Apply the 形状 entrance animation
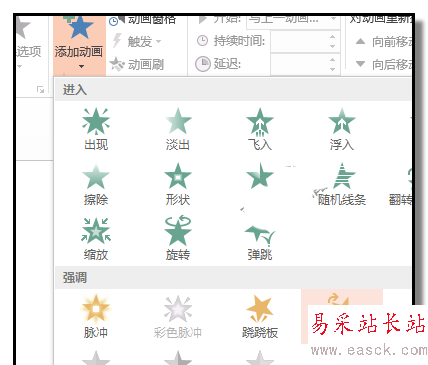Image resolution: width=428 pixels, height=365 pixels. 178,185
